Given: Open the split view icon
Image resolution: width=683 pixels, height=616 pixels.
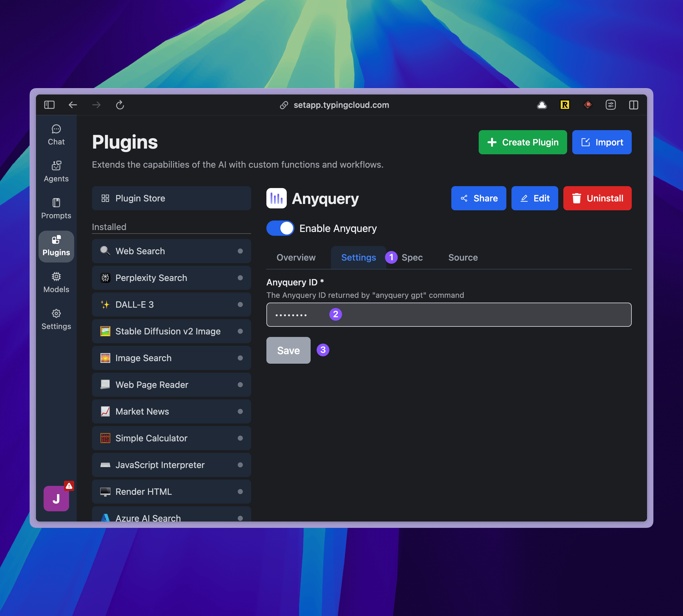Looking at the screenshot, I should [x=634, y=105].
